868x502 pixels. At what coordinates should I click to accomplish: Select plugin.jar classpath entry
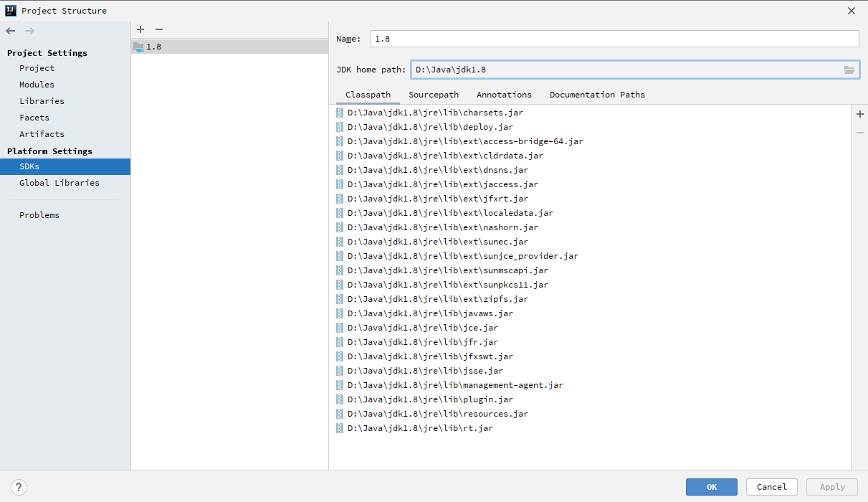590,399
